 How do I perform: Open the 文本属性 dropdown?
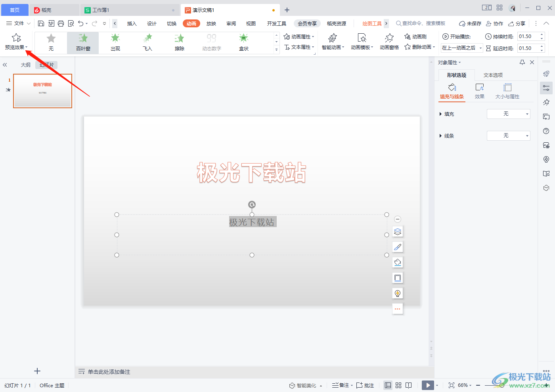pyautogui.click(x=299, y=47)
